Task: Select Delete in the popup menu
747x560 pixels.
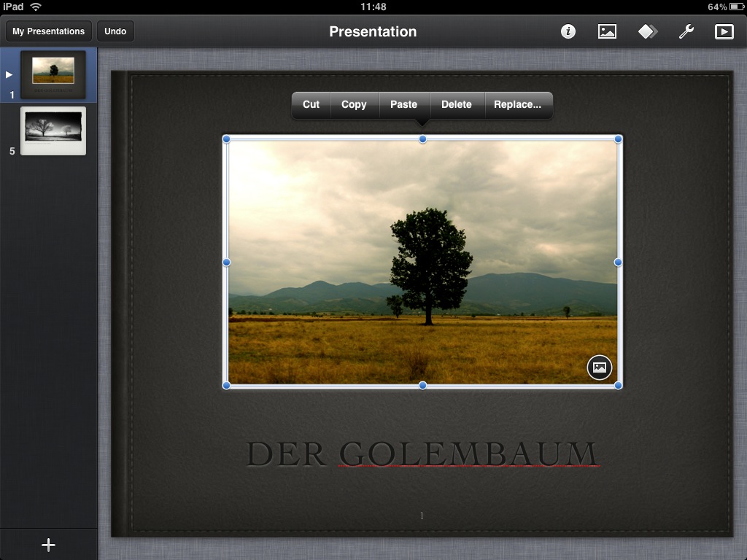Action: (457, 104)
